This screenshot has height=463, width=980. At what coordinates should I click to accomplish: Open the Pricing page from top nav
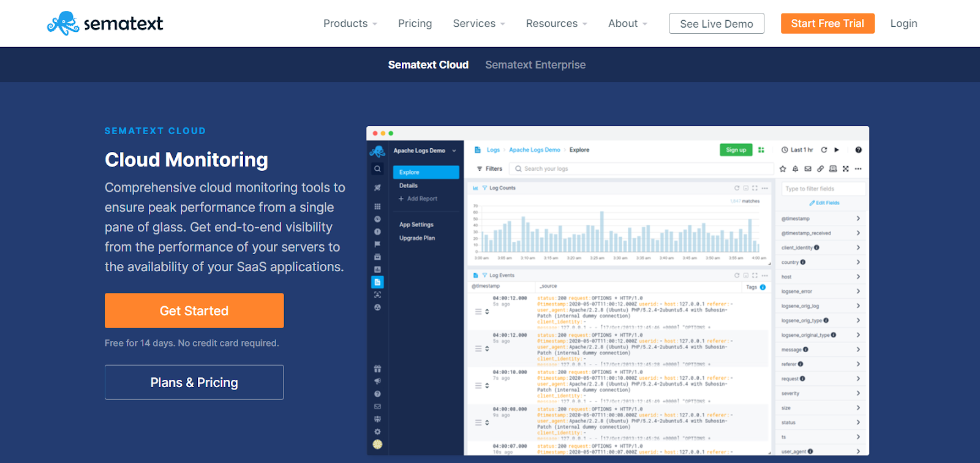pyautogui.click(x=415, y=23)
